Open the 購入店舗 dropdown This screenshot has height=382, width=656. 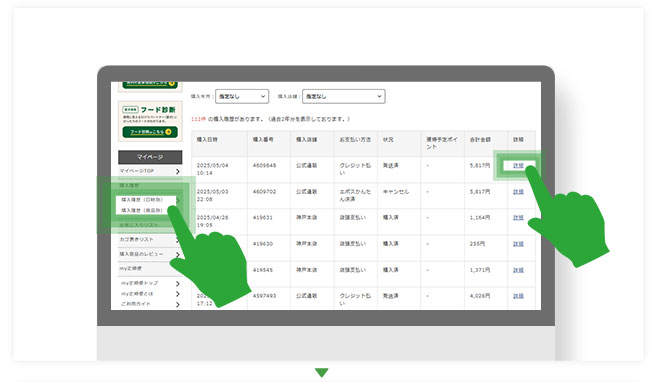[343, 96]
